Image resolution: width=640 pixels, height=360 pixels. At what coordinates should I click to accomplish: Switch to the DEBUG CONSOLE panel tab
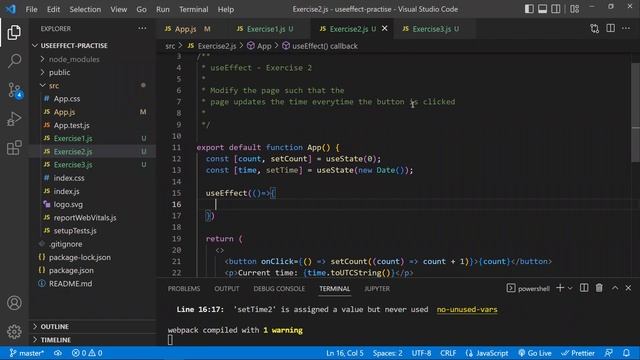[x=279, y=289]
